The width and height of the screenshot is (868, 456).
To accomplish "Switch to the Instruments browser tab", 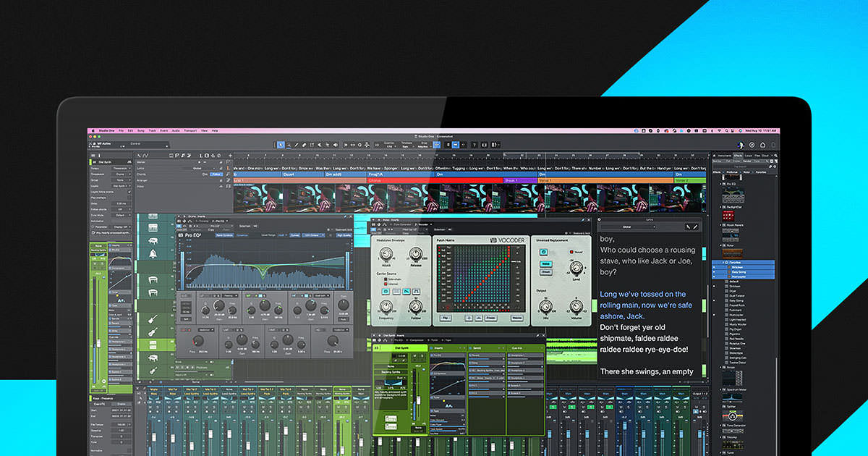I will [723, 155].
